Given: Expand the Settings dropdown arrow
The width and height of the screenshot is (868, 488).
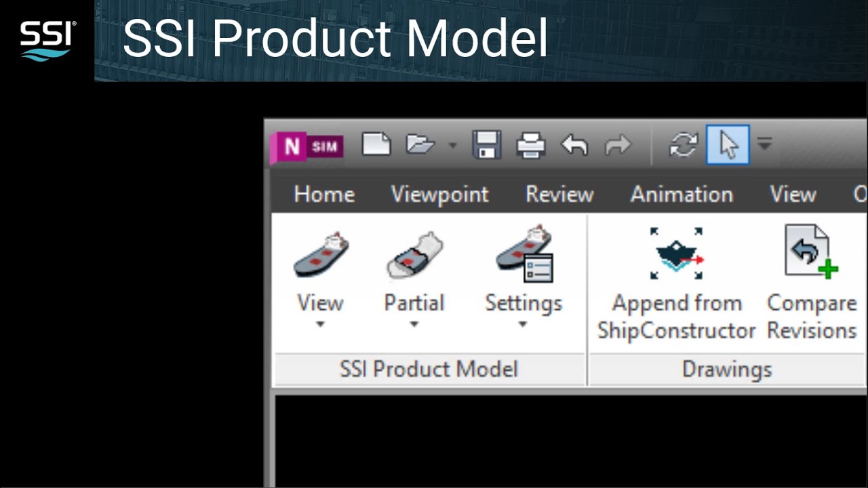Looking at the screenshot, I should (523, 324).
